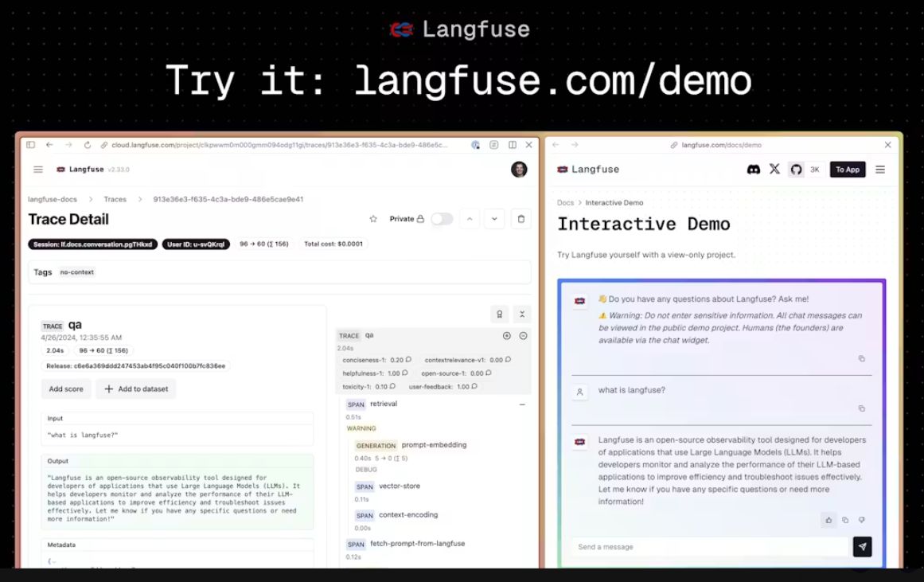Open the hamburger menu in Langfuse app
Screen dimensions: 924x582
(38, 170)
